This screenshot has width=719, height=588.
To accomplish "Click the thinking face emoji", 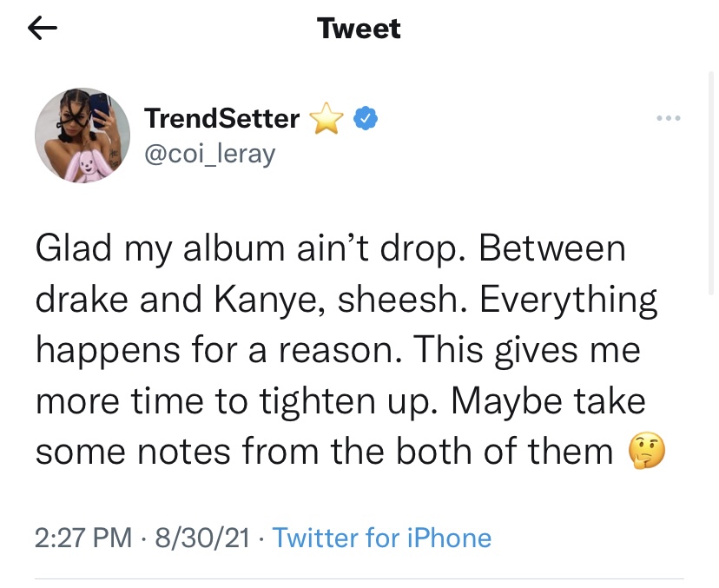I will click(x=646, y=451).
